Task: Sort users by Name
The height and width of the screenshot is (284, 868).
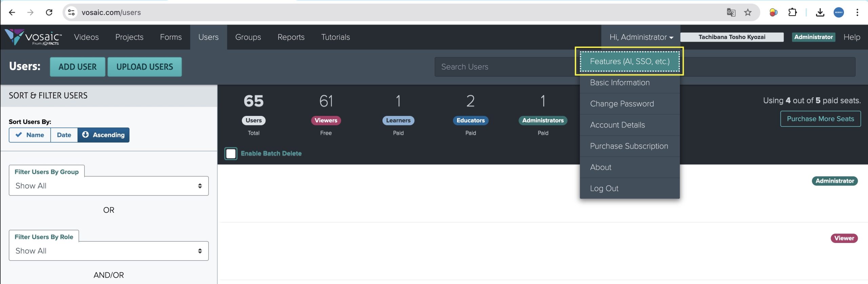Action: tap(30, 135)
